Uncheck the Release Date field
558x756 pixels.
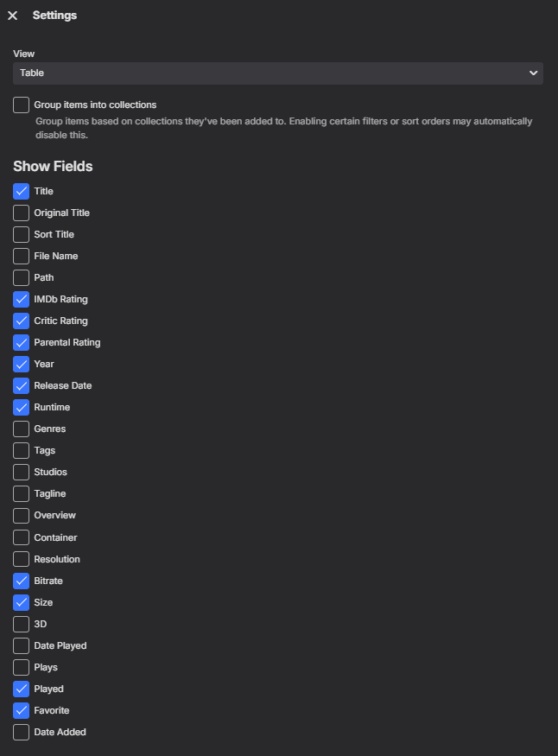[x=21, y=385]
